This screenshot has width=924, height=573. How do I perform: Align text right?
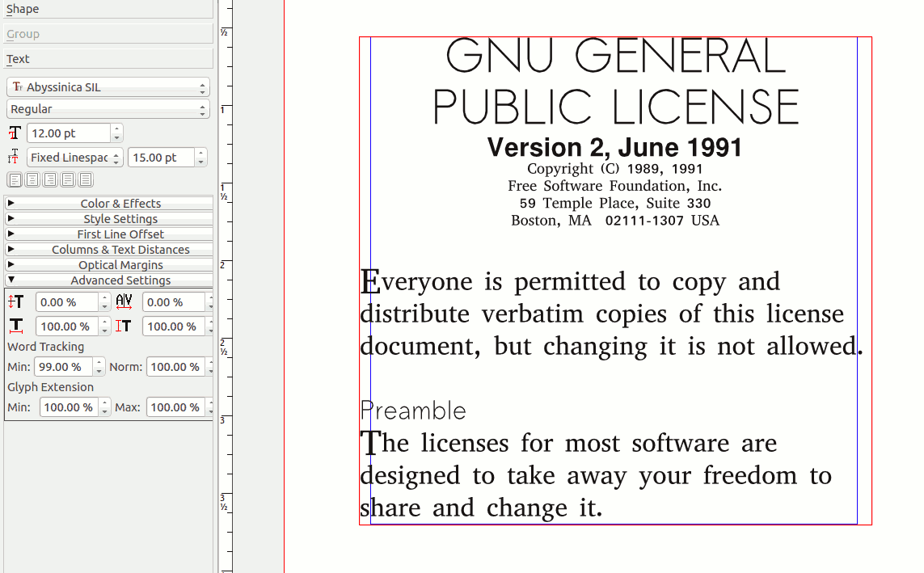50,179
